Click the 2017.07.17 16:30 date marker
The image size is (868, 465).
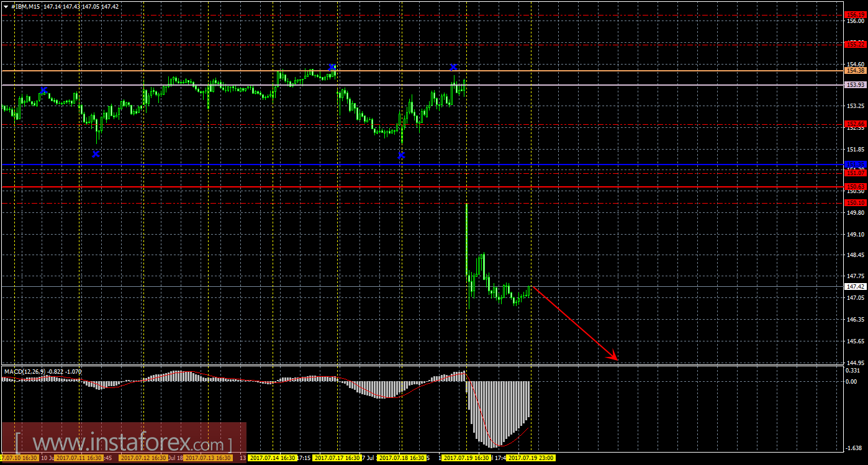click(x=337, y=458)
